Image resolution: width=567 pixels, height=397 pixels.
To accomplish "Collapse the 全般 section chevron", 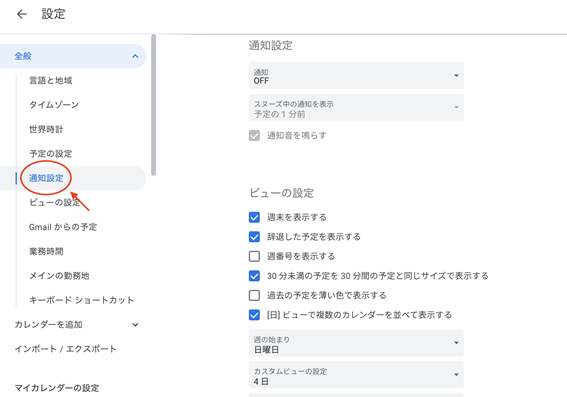I will [135, 56].
